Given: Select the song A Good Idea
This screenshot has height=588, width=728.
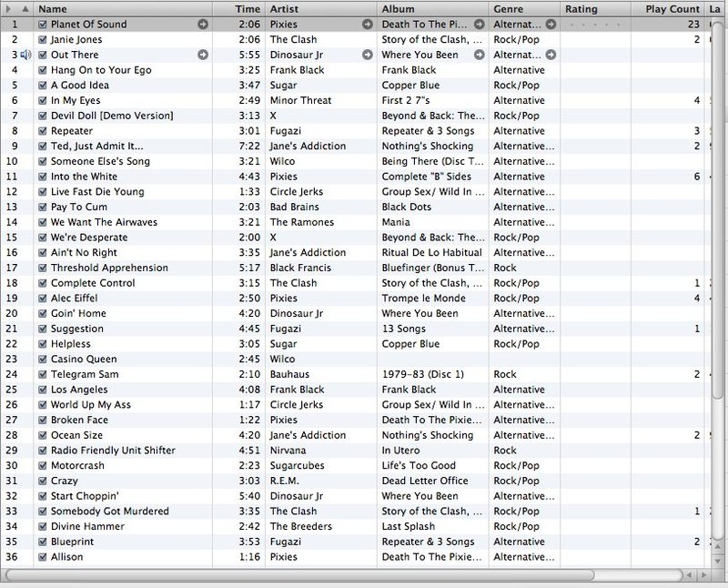Looking at the screenshot, I should point(80,86).
